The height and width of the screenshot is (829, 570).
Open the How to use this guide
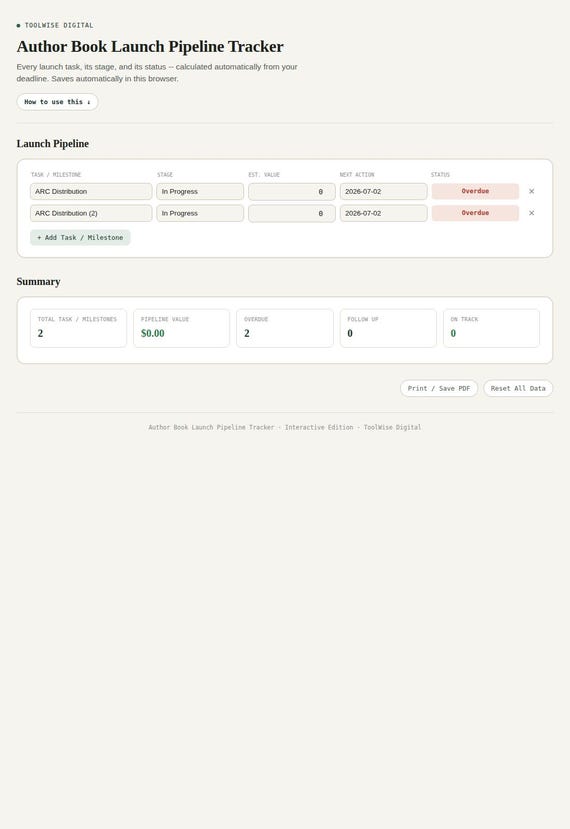coord(57,102)
